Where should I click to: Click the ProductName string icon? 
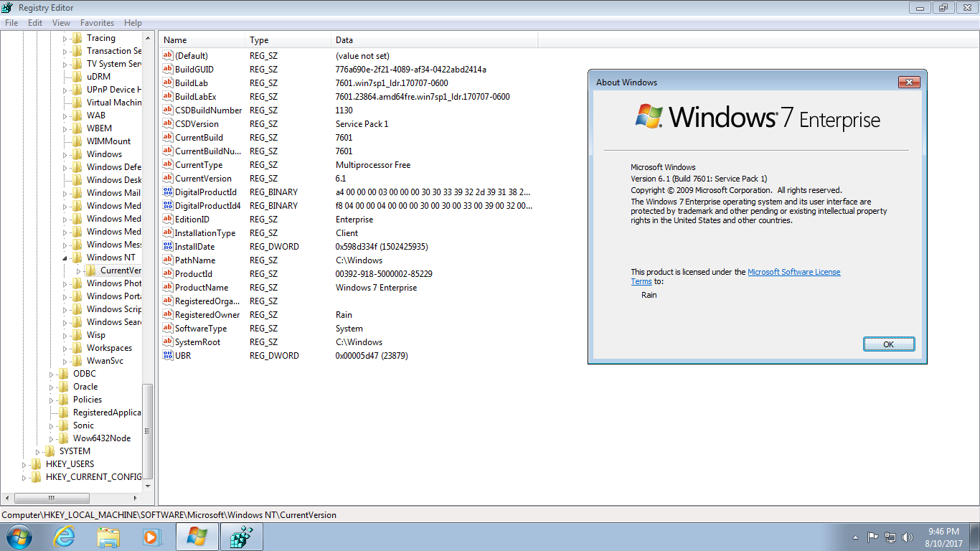coord(168,288)
